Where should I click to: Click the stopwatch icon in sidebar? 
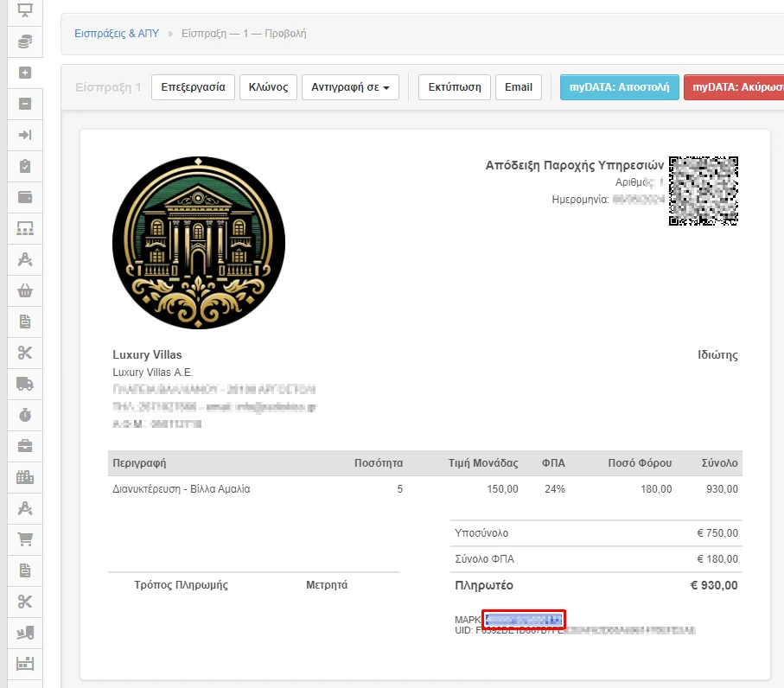25,415
